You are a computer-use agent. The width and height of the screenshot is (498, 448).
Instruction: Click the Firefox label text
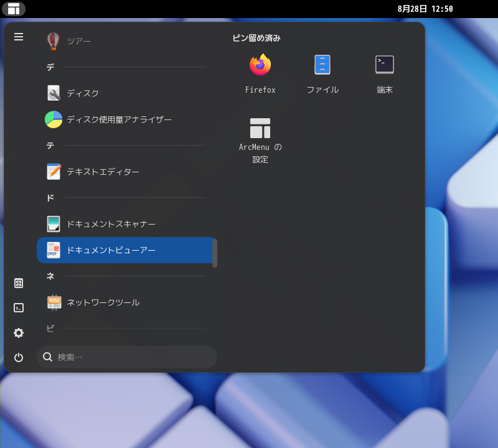pyautogui.click(x=260, y=90)
